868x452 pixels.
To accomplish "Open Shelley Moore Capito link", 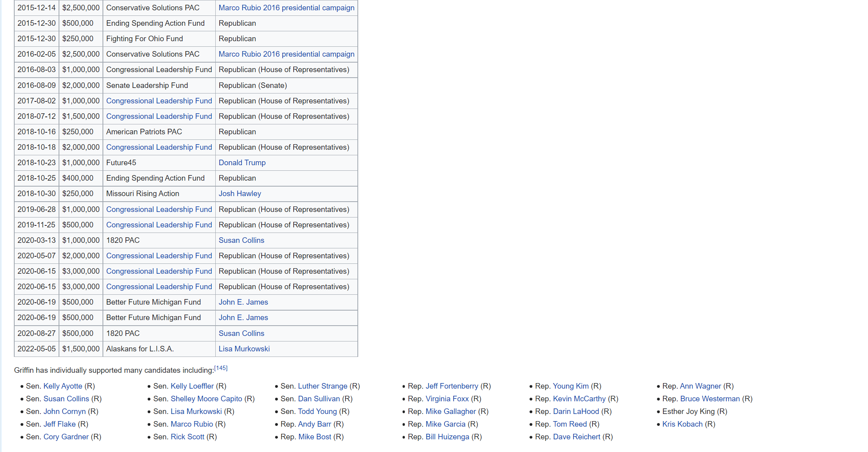I will point(207,399).
